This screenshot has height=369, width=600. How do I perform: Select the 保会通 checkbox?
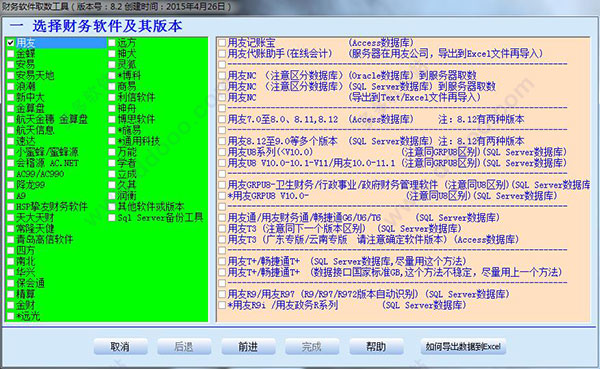(11, 283)
